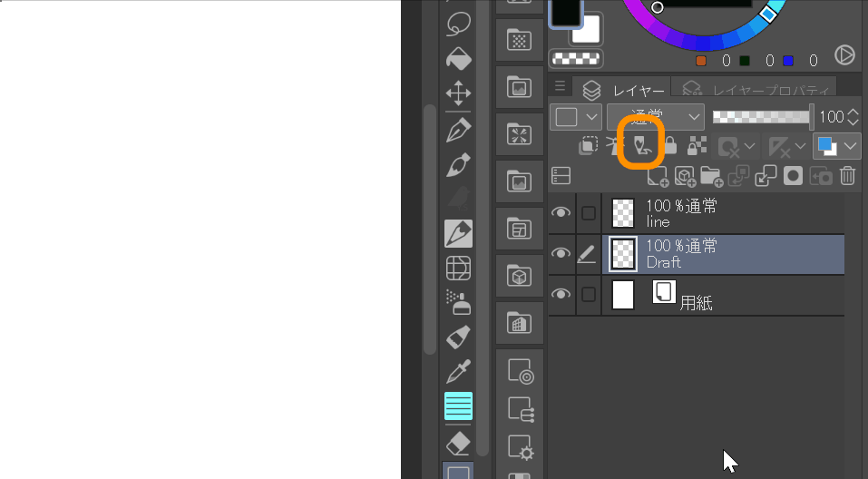
Task: Expand the palette color dropdown arrow
Action: pyautogui.click(x=591, y=117)
